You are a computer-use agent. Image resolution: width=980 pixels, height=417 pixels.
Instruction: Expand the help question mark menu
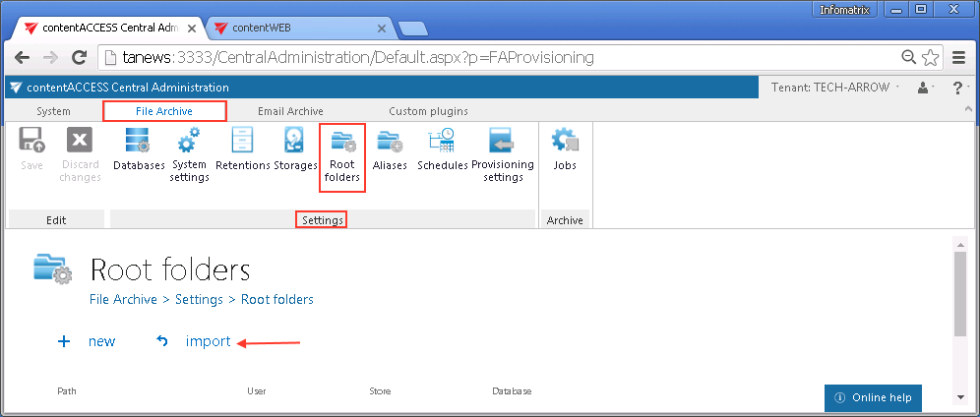(x=958, y=88)
